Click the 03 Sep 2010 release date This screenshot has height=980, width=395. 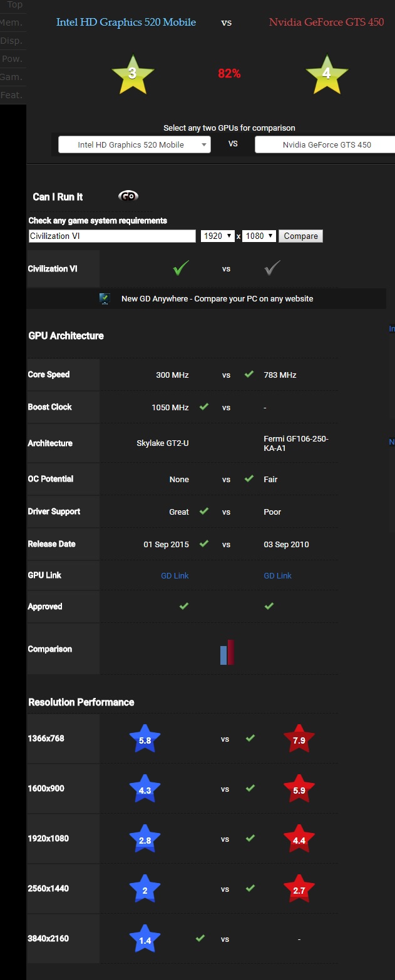click(x=286, y=544)
